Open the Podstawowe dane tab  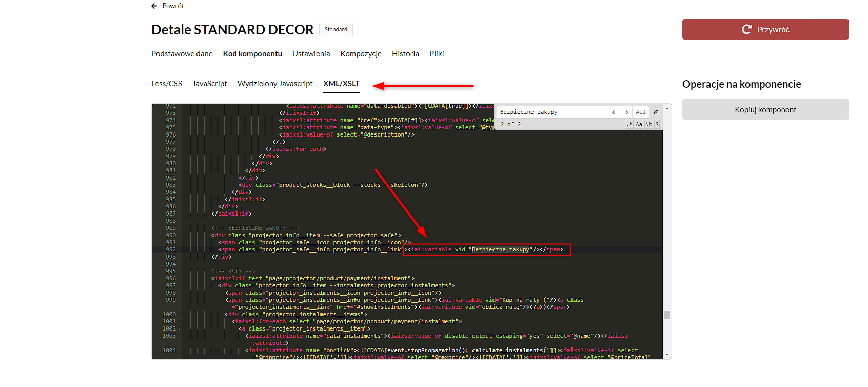point(182,54)
